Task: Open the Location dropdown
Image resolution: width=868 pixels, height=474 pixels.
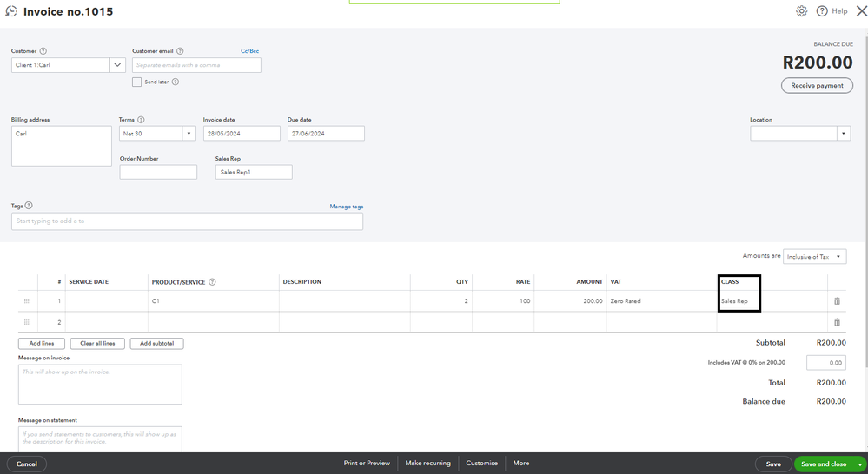Action: [x=844, y=134]
